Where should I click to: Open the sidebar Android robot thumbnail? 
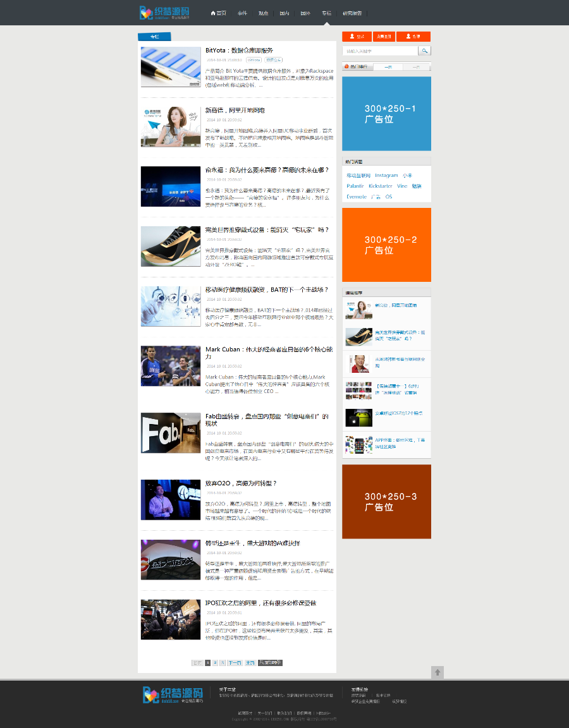click(x=358, y=418)
